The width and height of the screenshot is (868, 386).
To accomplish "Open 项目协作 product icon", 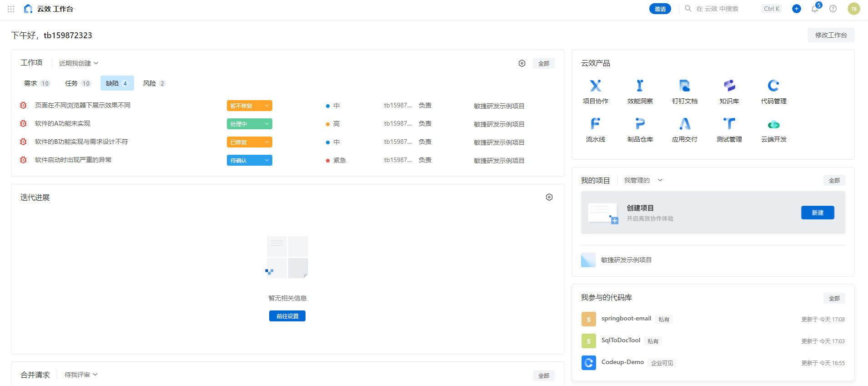I will (x=595, y=86).
